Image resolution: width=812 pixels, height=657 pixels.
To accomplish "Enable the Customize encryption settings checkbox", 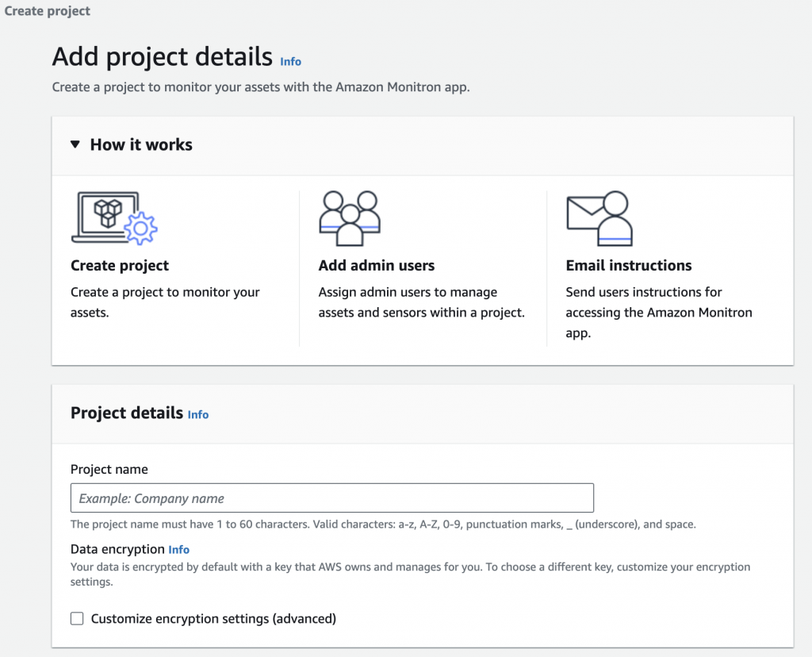I will [77, 619].
